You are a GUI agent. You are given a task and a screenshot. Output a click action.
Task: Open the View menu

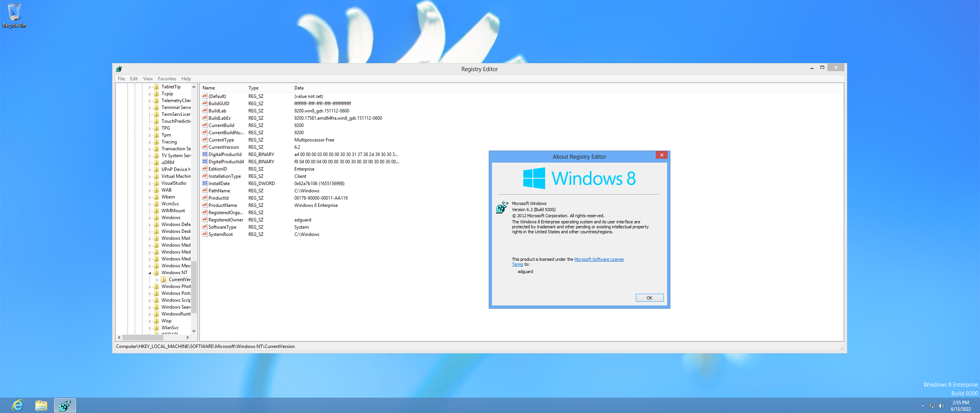tap(148, 78)
